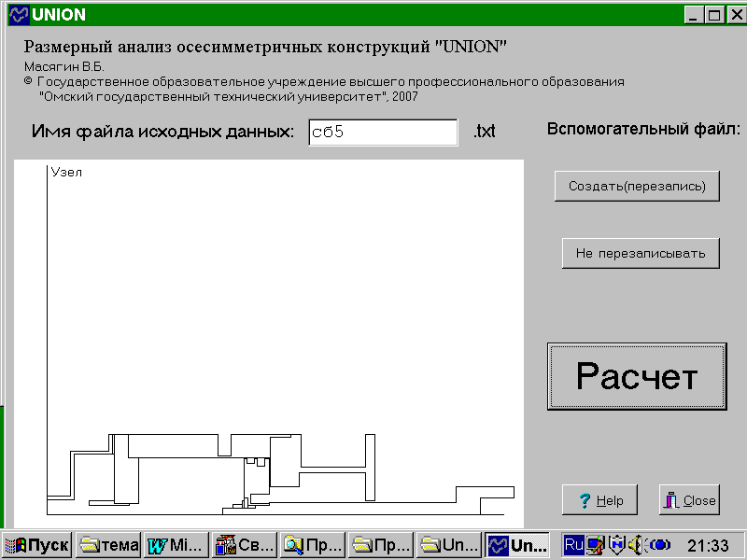Image resolution: width=747 pixels, height=560 pixels.
Task: Click the Масягин В.Б. author text
Action: point(64,66)
